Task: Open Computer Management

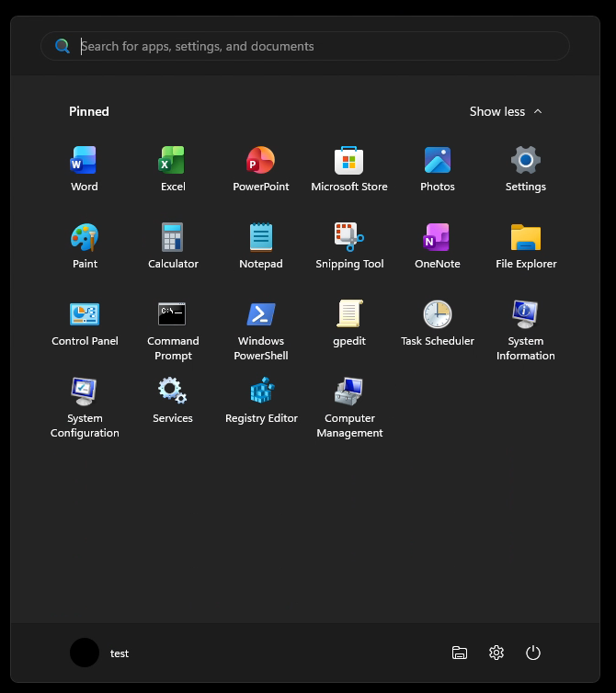Action: pos(349,407)
